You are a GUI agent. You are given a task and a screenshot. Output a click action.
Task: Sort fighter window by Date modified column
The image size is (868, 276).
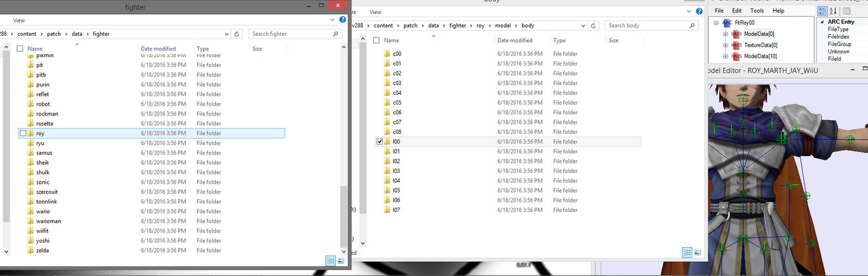click(158, 48)
